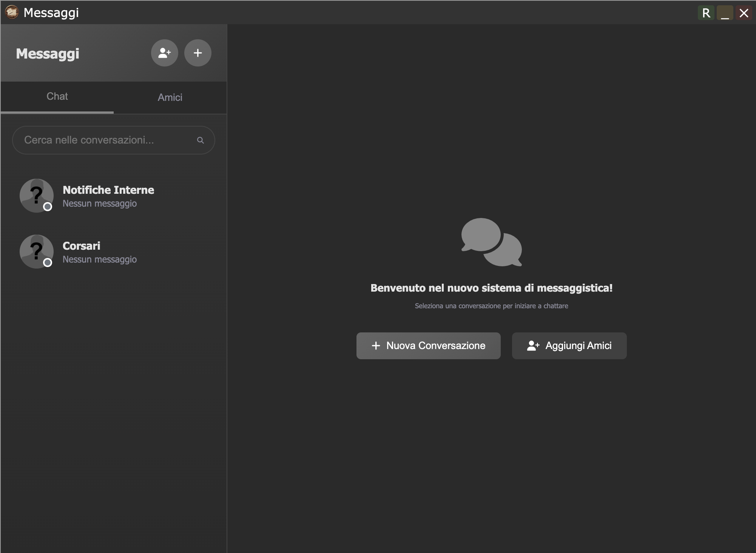Switch to the Chat tab

pyautogui.click(x=57, y=97)
